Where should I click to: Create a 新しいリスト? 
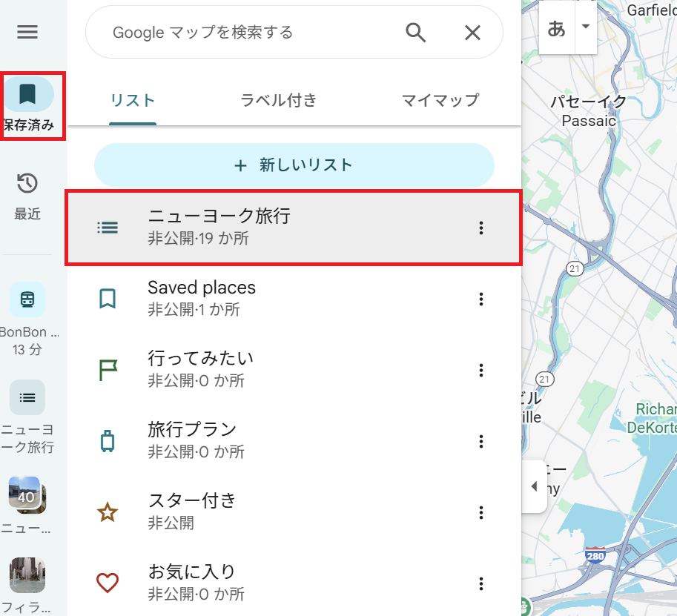tap(294, 165)
